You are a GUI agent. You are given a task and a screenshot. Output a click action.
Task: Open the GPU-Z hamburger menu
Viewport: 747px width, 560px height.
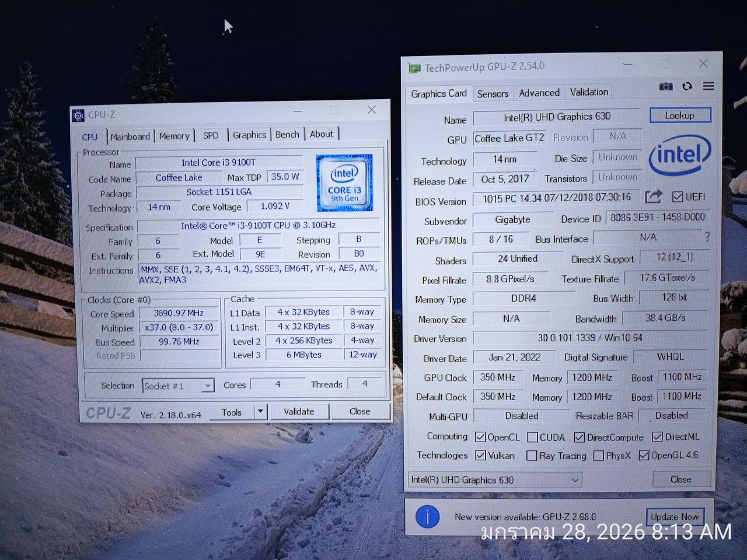click(x=708, y=86)
